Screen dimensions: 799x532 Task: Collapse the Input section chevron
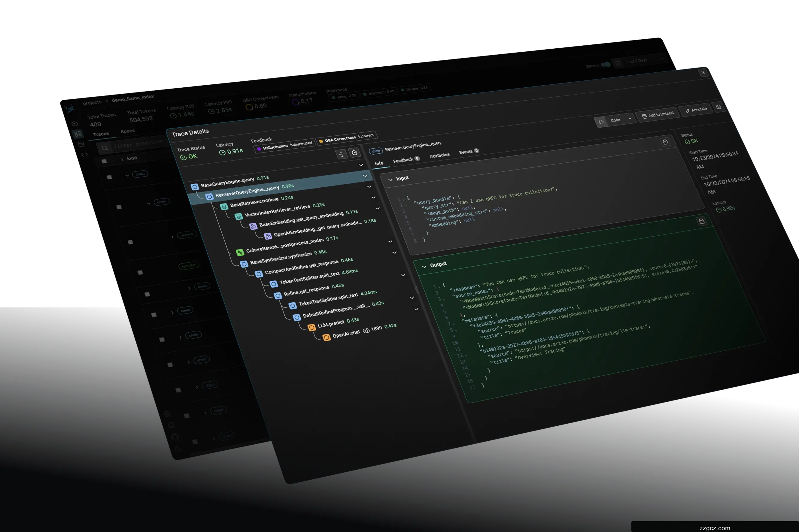pyautogui.click(x=390, y=180)
